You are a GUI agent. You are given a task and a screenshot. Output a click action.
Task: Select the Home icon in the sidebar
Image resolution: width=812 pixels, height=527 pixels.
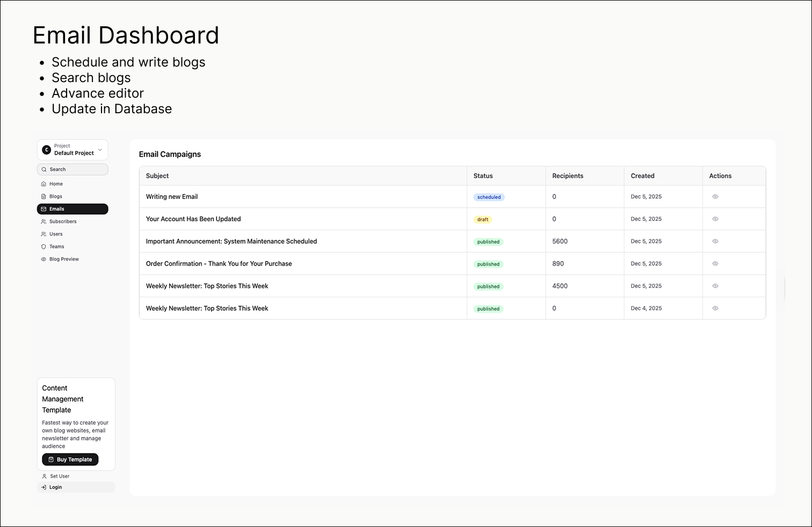(x=44, y=184)
